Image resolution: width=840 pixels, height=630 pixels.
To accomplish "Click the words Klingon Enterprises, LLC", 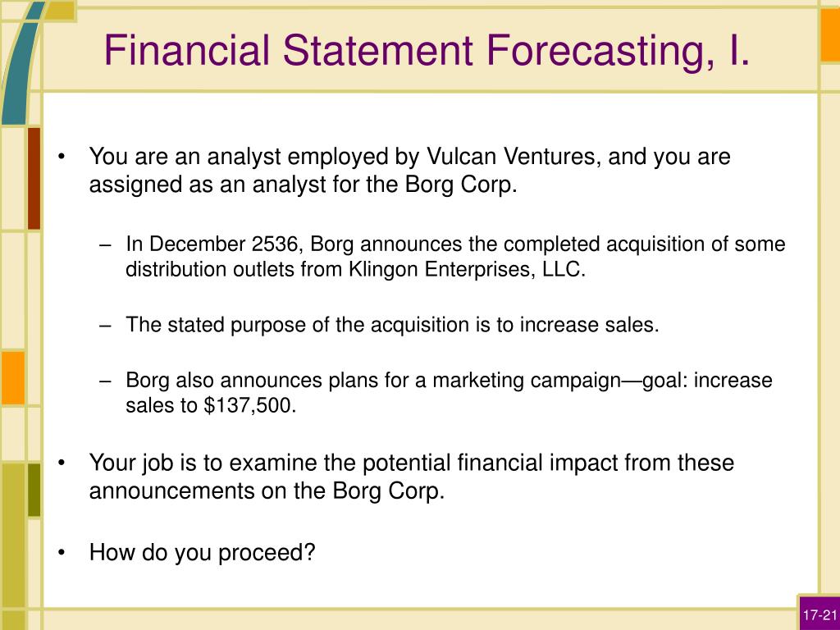I will coord(467,269).
